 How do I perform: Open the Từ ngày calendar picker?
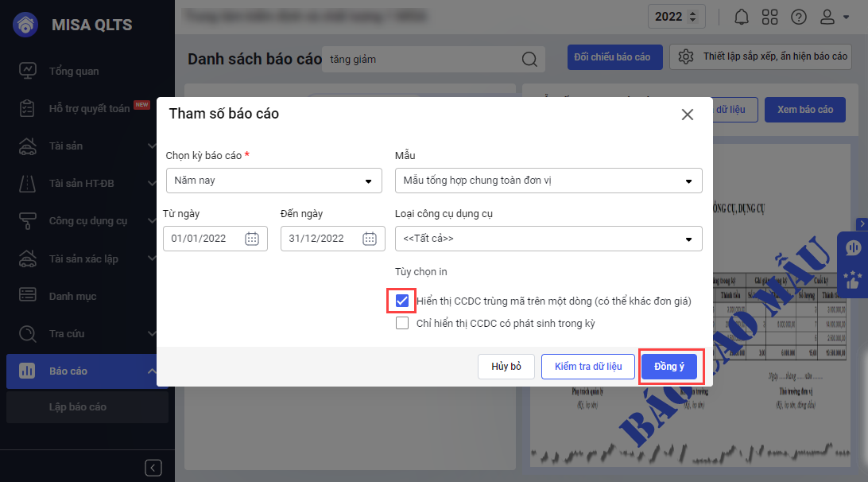252,239
